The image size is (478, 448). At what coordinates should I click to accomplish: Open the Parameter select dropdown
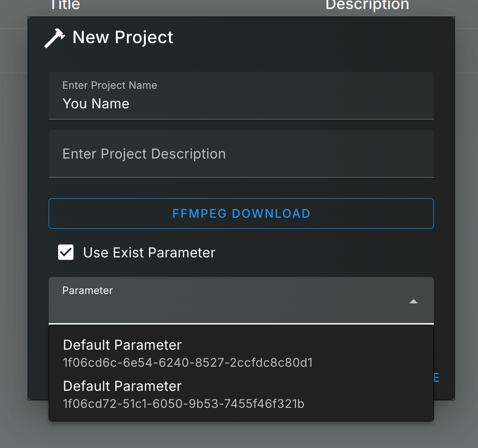pos(241,301)
